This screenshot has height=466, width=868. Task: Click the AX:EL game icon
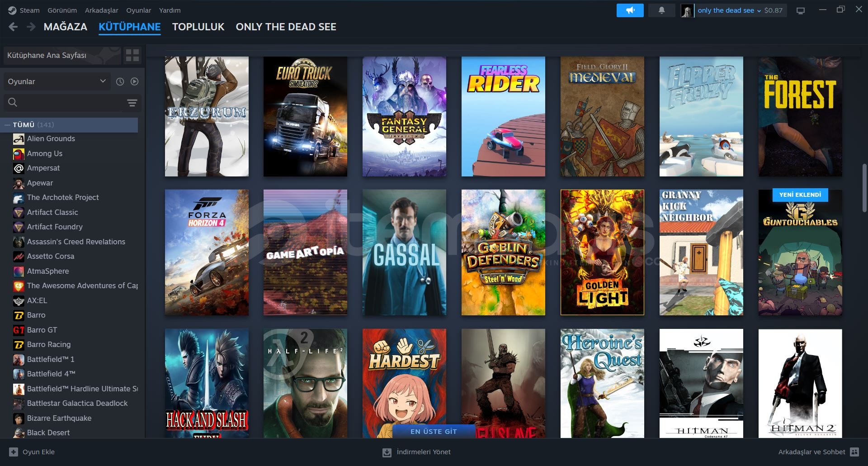pos(19,301)
